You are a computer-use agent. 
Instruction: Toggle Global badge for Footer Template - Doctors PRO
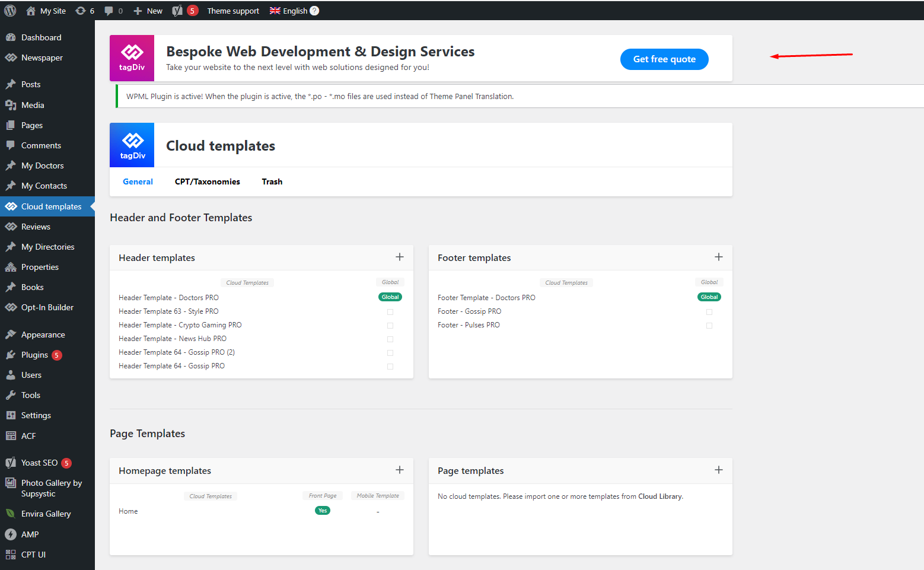[x=709, y=297]
